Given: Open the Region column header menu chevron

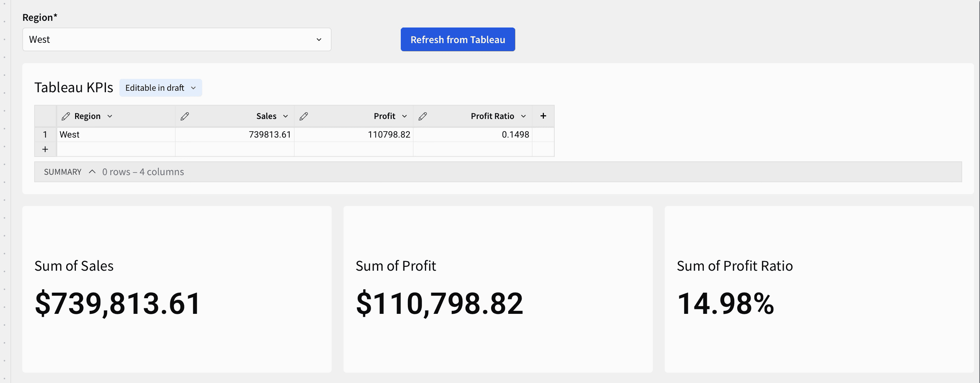Looking at the screenshot, I should [x=110, y=116].
